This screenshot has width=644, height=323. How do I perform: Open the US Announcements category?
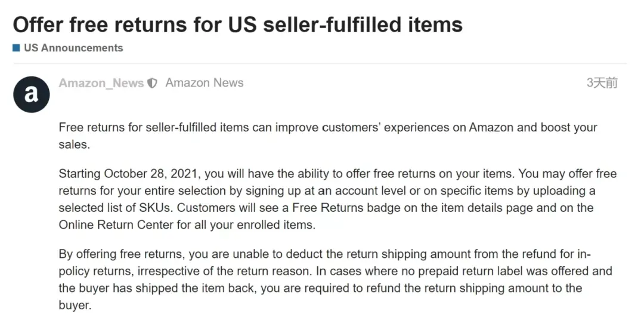pyautogui.click(x=73, y=48)
